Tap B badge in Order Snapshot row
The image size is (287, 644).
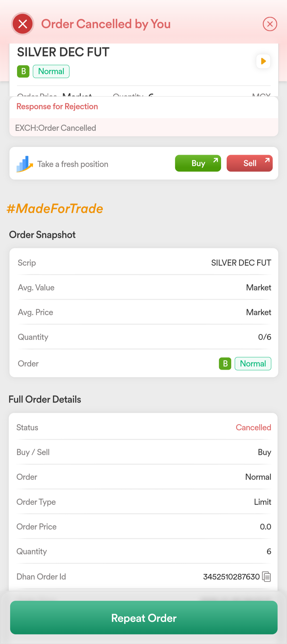(x=225, y=364)
